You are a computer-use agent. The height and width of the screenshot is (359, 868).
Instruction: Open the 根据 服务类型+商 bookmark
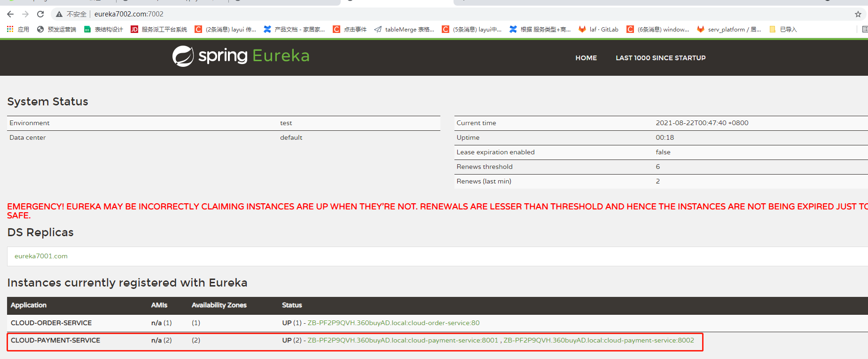tap(540, 29)
